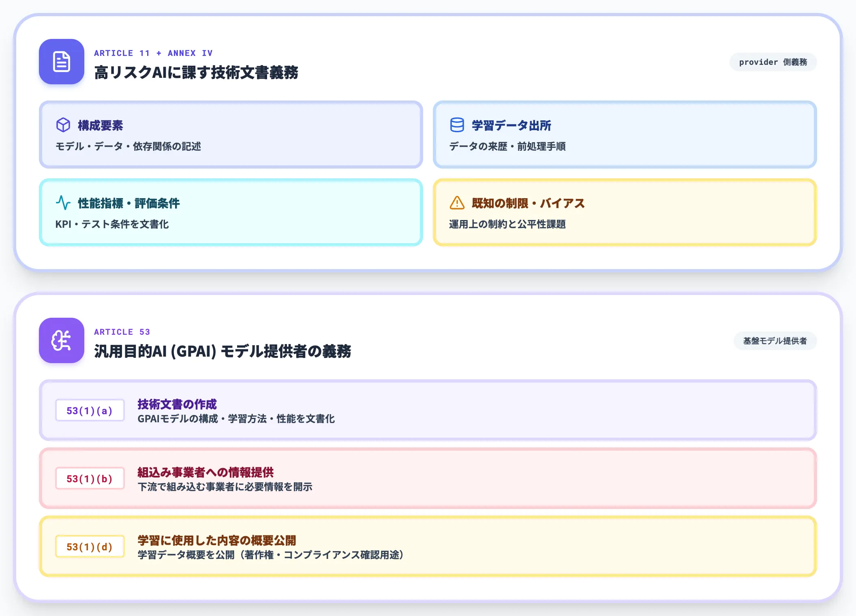The width and height of the screenshot is (856, 616).
Task: Click the 53(1)(d) article tag
Action: tap(90, 547)
